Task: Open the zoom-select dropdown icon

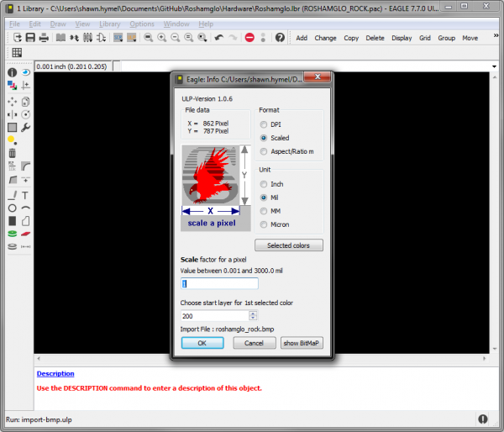Action: [202, 38]
